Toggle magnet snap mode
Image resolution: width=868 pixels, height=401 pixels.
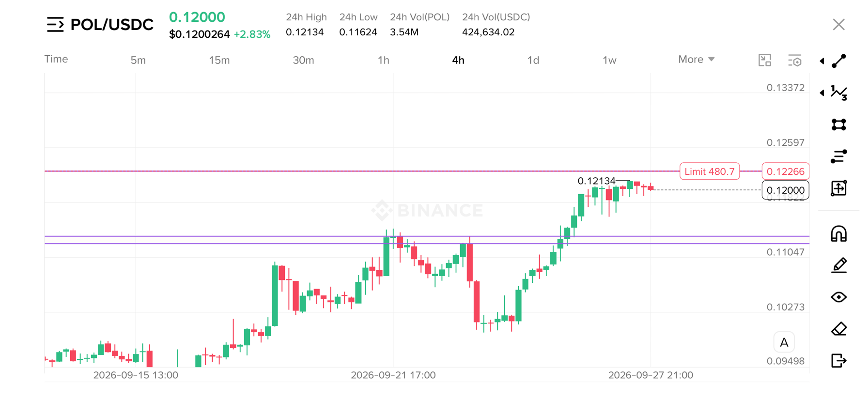[x=839, y=234]
